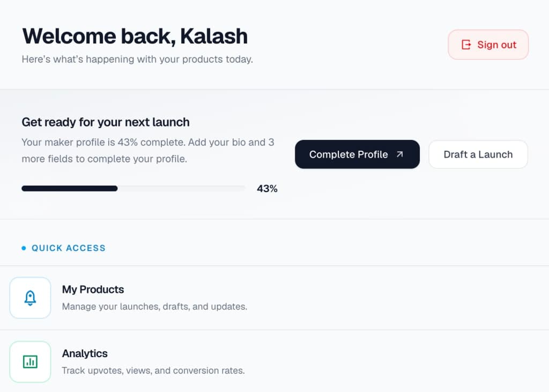Click the Welcome back, Kalash heading
549x392 pixels.
pyautogui.click(x=135, y=36)
